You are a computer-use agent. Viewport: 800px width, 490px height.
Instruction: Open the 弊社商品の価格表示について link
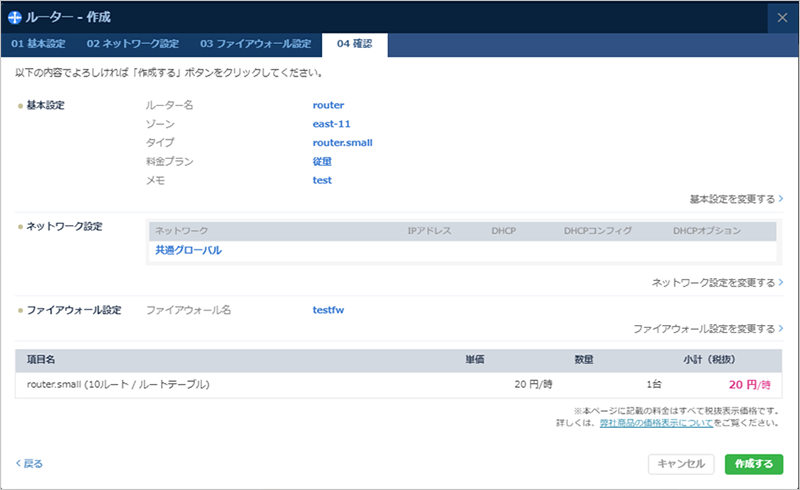coord(656,423)
